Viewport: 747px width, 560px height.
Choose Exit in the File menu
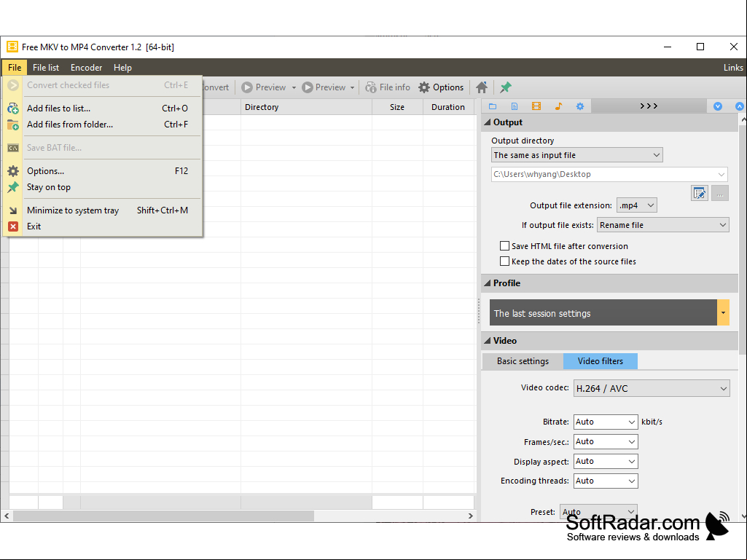point(103,226)
